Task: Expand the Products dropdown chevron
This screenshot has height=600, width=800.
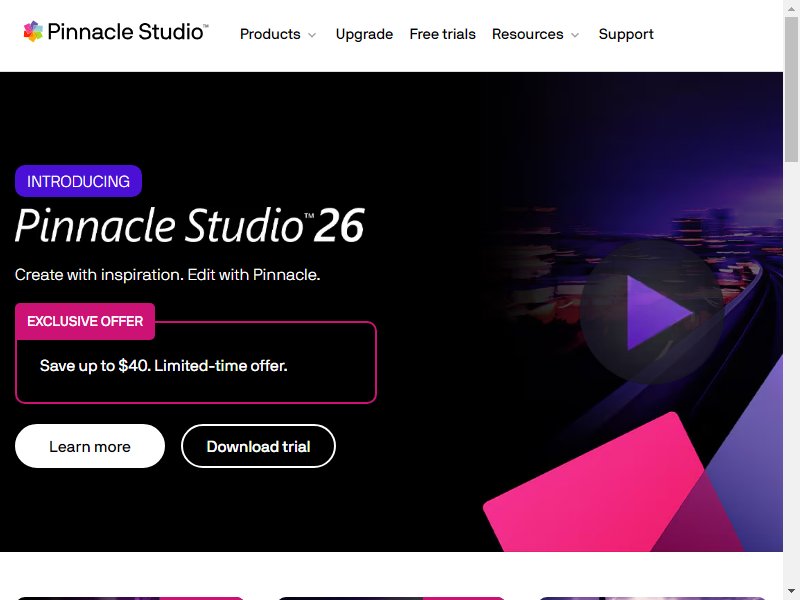Action: tap(312, 35)
